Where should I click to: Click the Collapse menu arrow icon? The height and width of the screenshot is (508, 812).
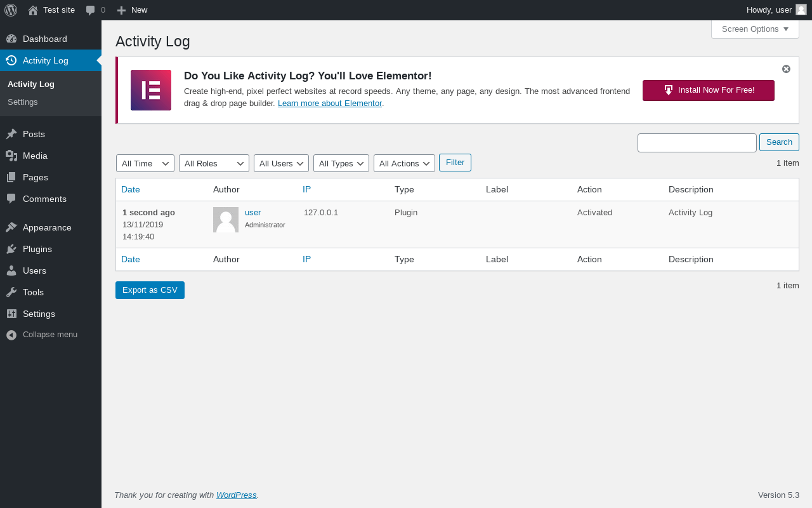click(11, 335)
